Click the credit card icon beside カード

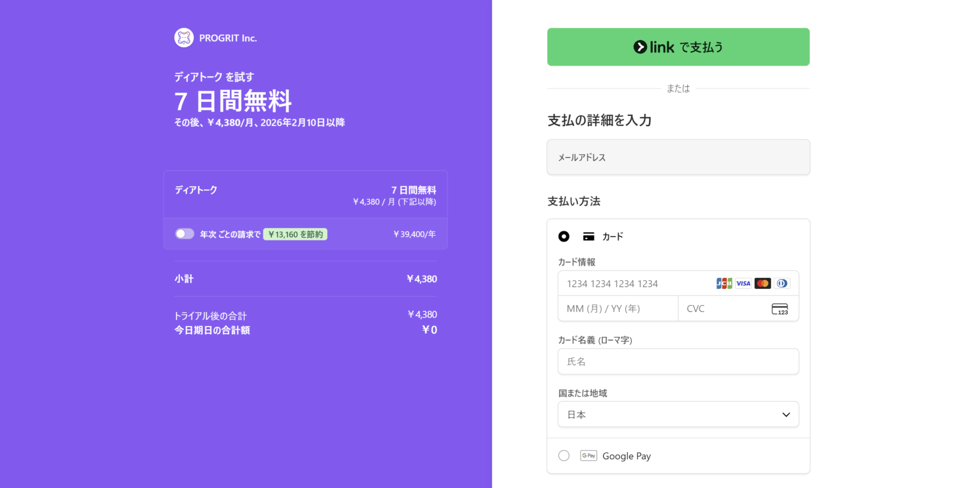(x=589, y=236)
